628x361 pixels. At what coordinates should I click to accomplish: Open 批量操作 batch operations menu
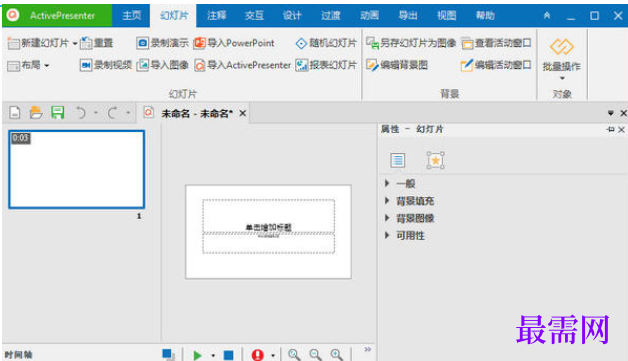tap(562, 58)
